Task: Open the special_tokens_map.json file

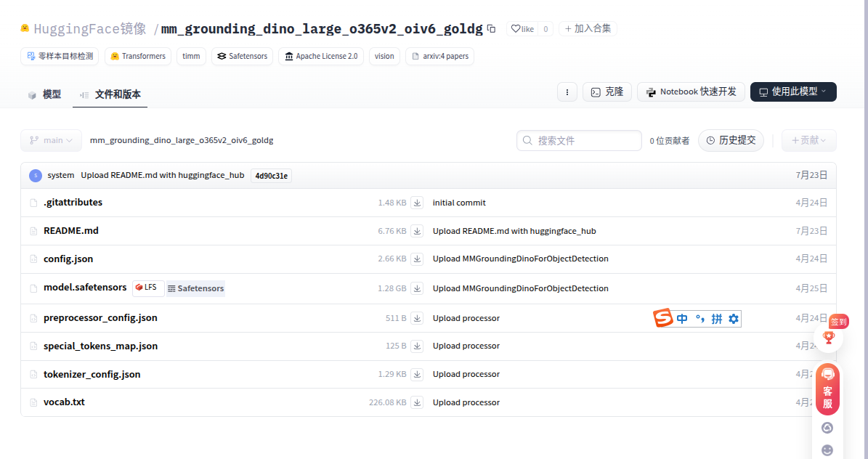Action: (x=101, y=346)
